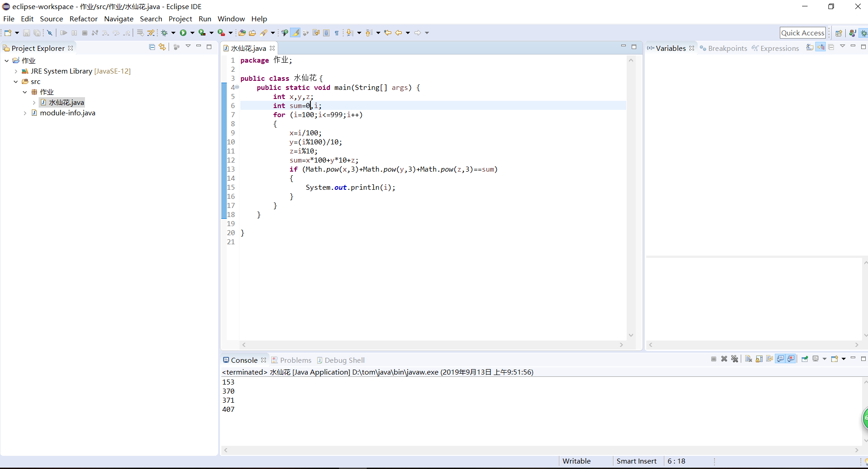Open the Open Perspective icon
The image size is (868, 469).
coord(839,33)
